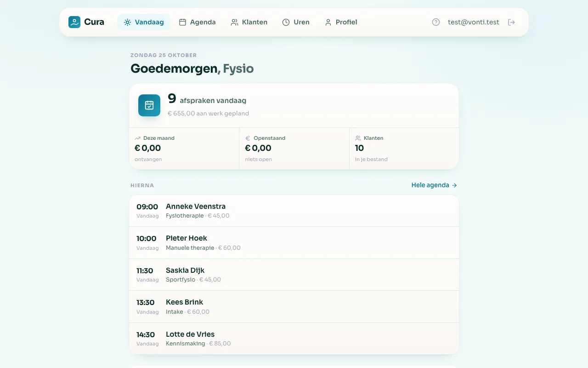Click the 'Manuele therapie · € 60,00' detail

tap(203, 248)
